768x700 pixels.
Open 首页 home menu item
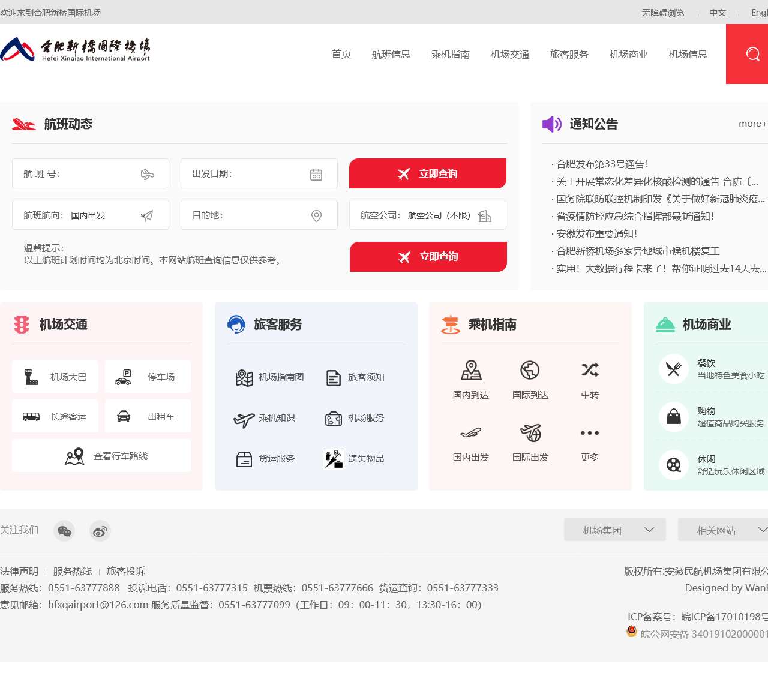click(341, 54)
